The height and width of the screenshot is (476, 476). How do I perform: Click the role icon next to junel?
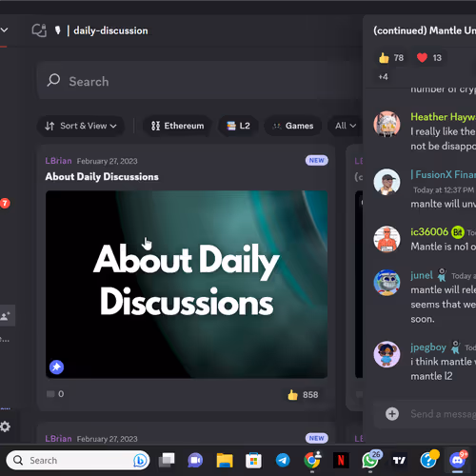(442, 275)
